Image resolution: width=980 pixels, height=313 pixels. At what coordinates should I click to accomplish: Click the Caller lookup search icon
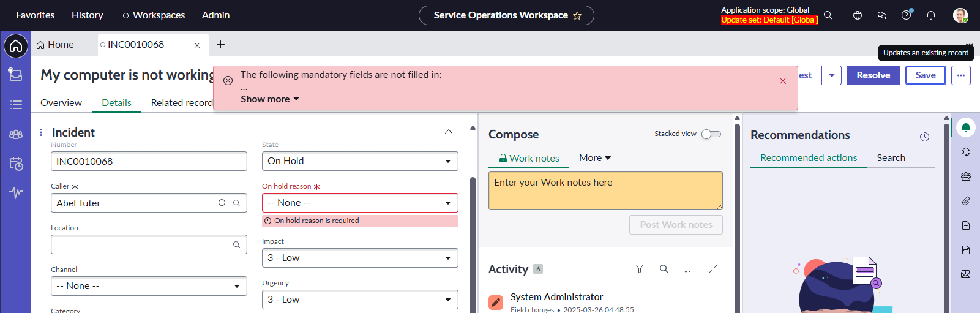[x=236, y=203]
